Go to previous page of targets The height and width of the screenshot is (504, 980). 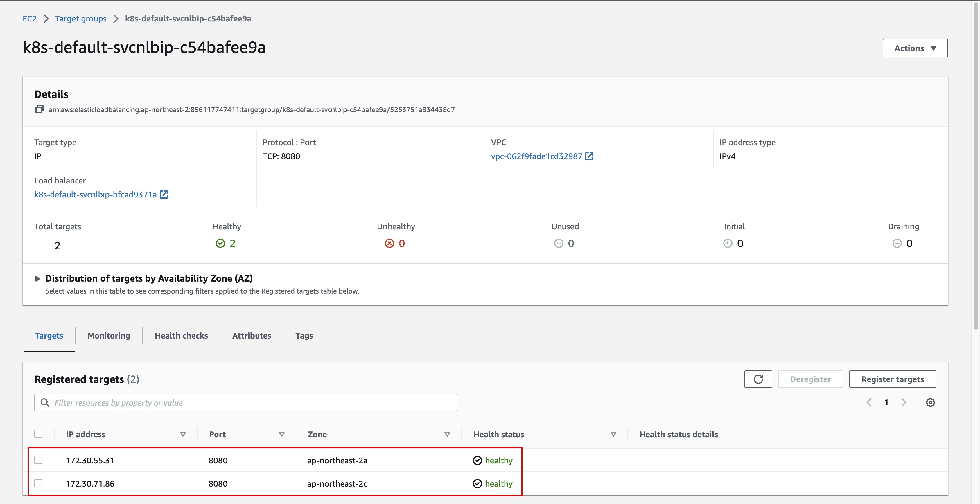pyautogui.click(x=869, y=402)
